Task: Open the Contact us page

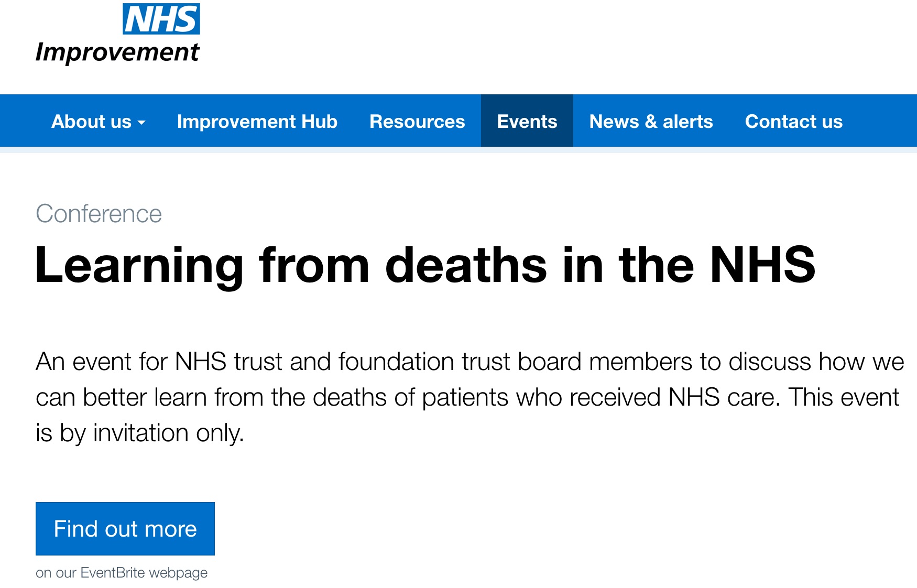Action: (793, 122)
